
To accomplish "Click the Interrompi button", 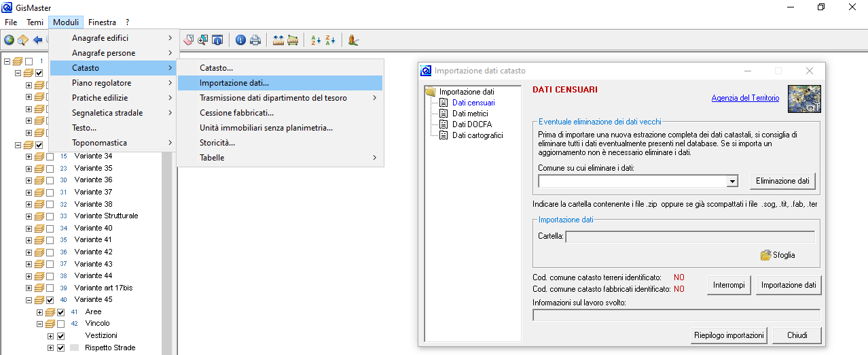I will tap(729, 285).
